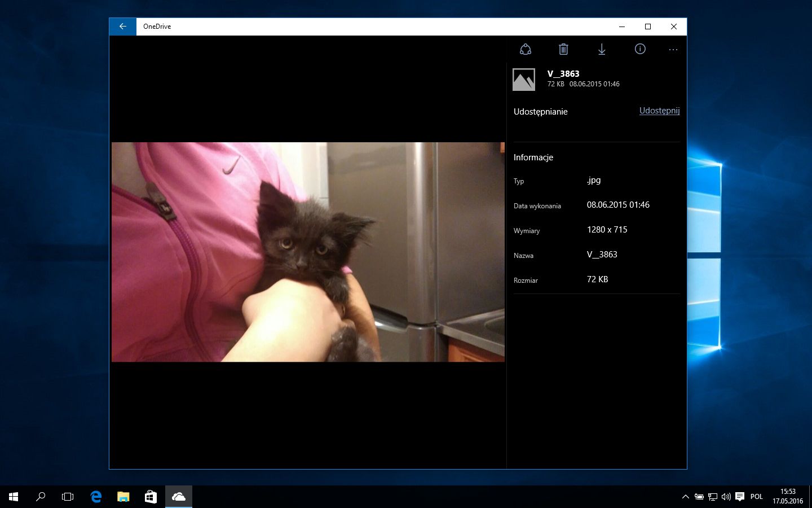Click the OneDrive cloud taskbar icon
This screenshot has height=508, width=812.
coord(178,497)
